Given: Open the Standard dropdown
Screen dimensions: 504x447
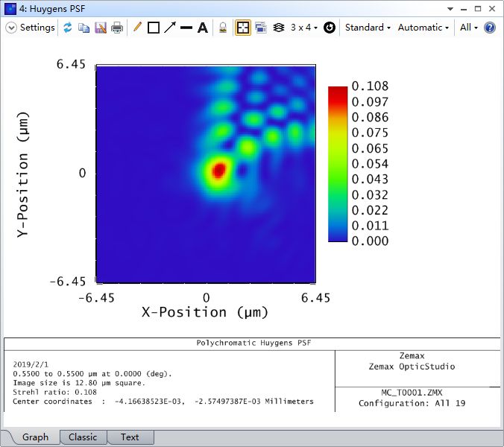Looking at the screenshot, I should (368, 28).
